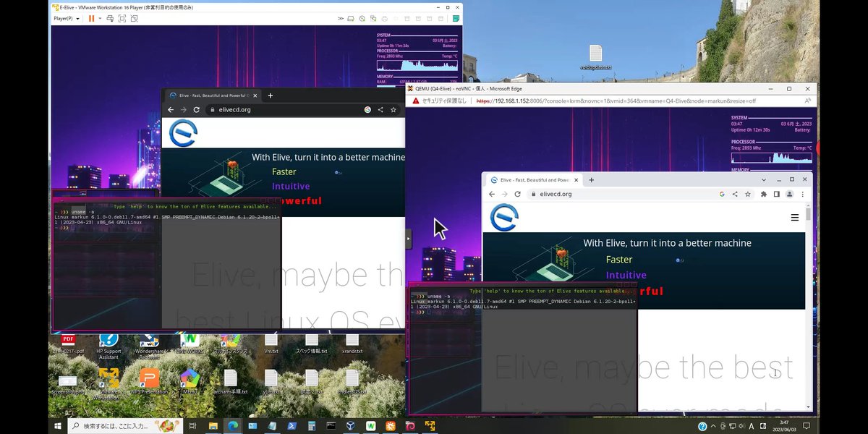Reload the elivecd.org page in VMware browser
The image size is (868, 434).
click(196, 110)
